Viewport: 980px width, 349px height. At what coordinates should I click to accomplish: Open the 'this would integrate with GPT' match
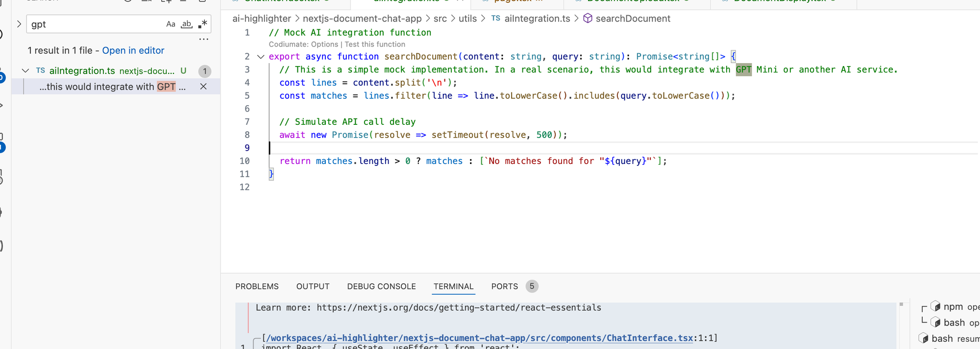pyautogui.click(x=112, y=87)
